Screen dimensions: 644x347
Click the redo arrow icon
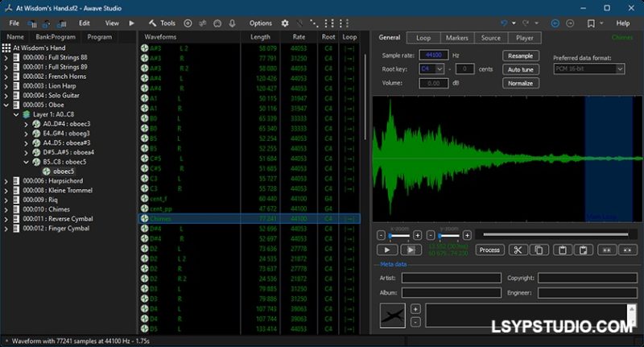click(526, 23)
